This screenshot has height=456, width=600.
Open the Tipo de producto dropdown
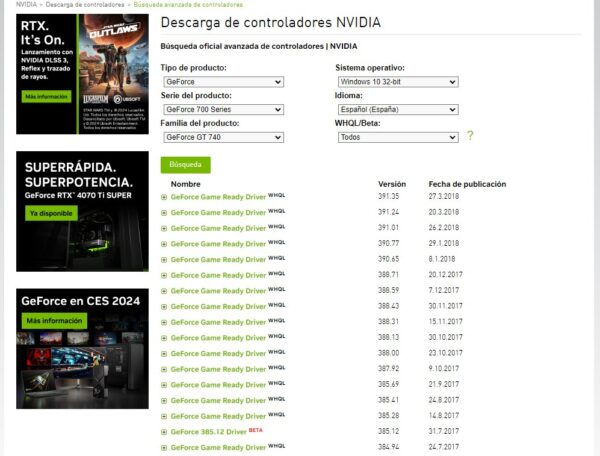point(223,82)
